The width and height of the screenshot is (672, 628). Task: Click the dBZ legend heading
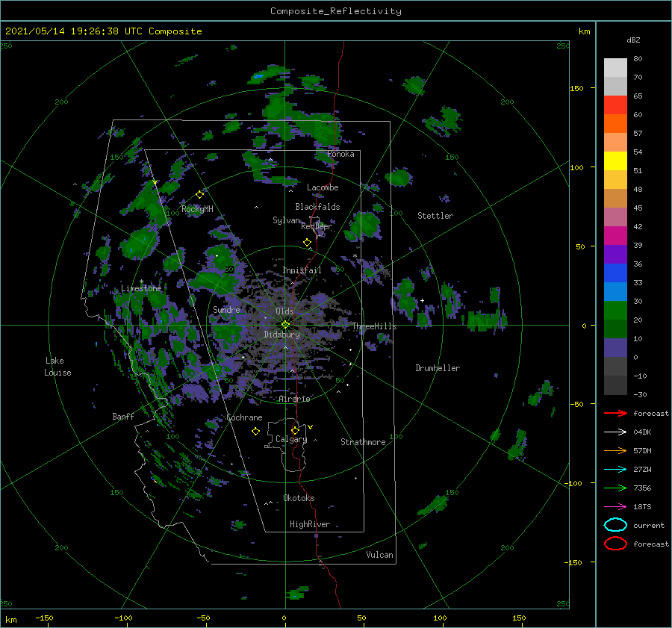[633, 40]
